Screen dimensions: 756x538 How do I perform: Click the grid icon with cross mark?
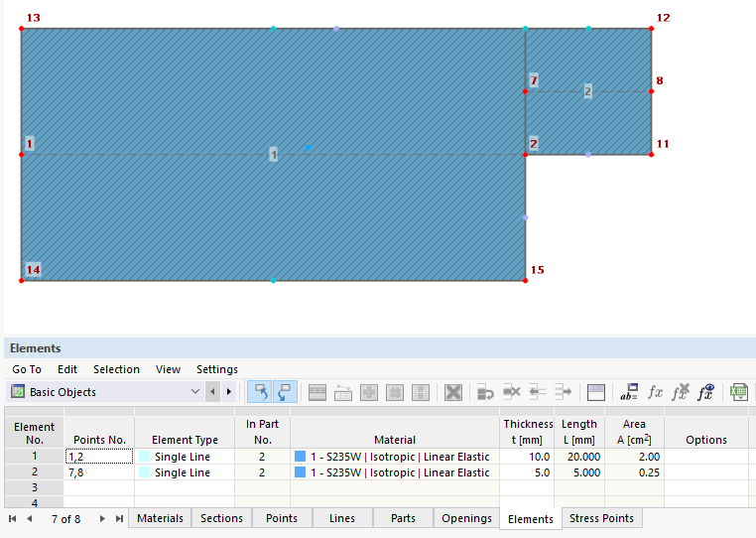pyautogui.click(x=395, y=392)
